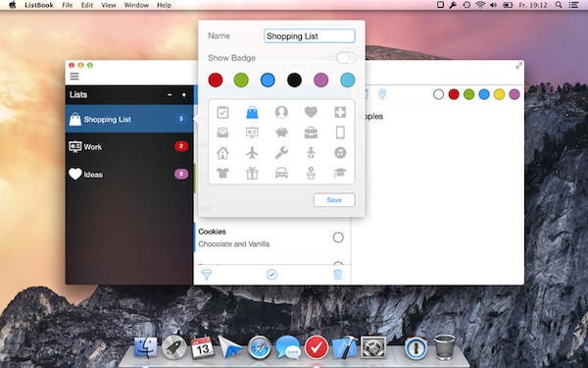The height and width of the screenshot is (368, 588).
Task: Set item label to white (no color)
Action: (x=438, y=94)
